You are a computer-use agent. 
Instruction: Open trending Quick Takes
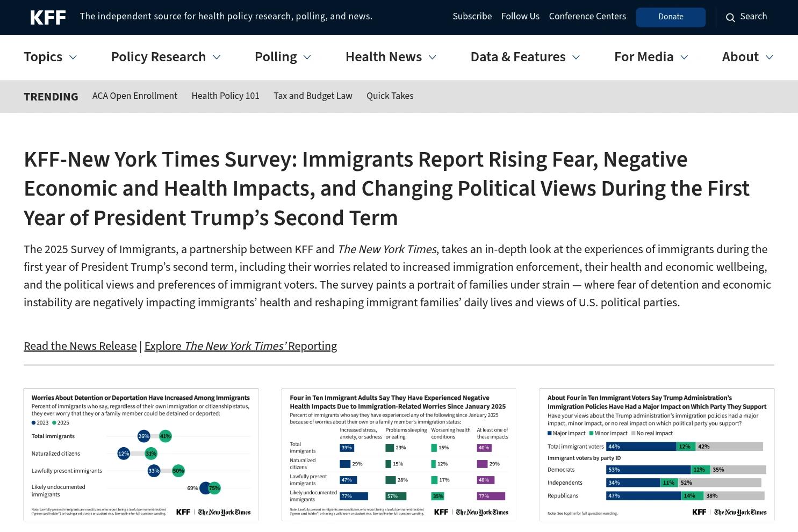(390, 96)
